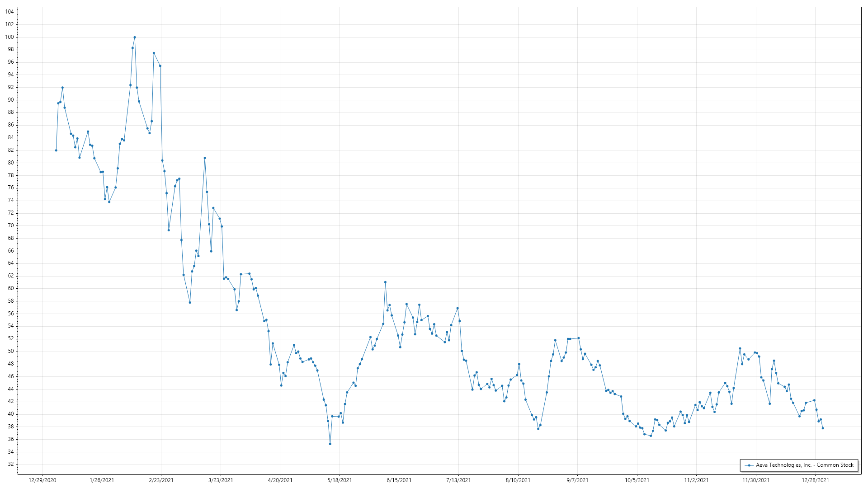The width and height of the screenshot is (868, 488).
Task: Select the 12/29/2020 x-axis date label
Action: [42, 480]
